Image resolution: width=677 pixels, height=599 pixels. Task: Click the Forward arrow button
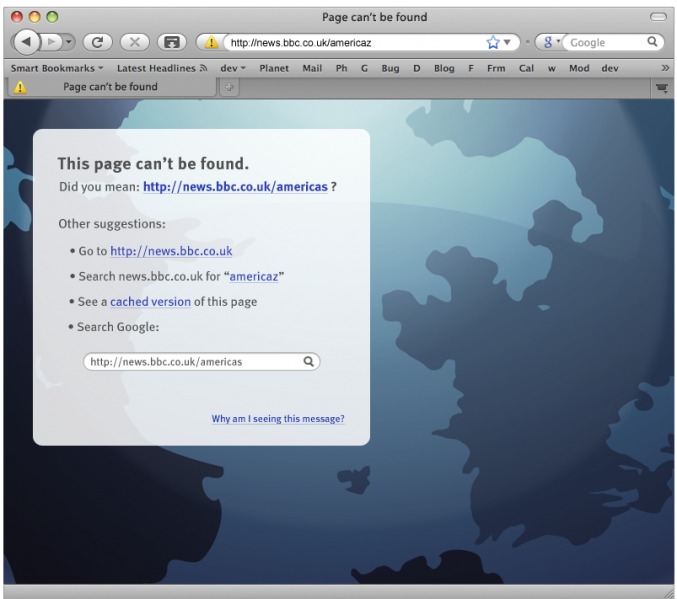coord(51,42)
